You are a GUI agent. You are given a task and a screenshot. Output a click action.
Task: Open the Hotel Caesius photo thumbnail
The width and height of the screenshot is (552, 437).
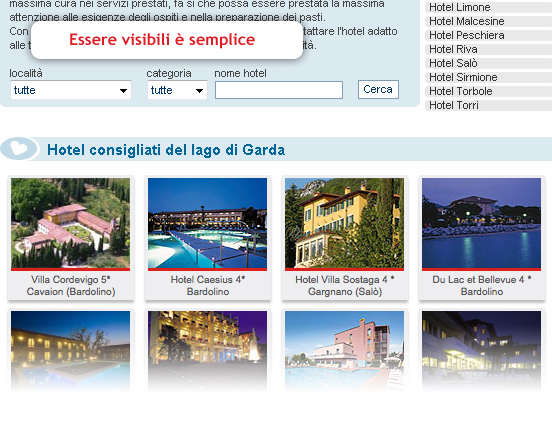tap(207, 223)
